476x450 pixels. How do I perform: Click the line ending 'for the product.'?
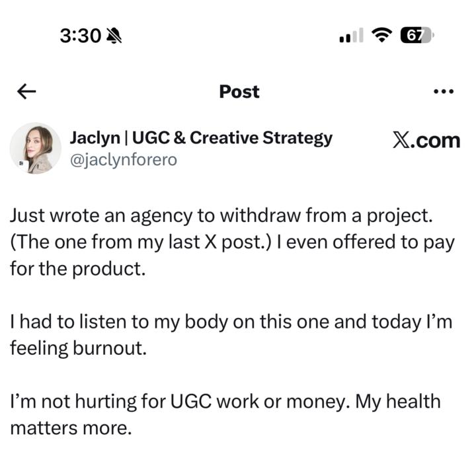77,269
